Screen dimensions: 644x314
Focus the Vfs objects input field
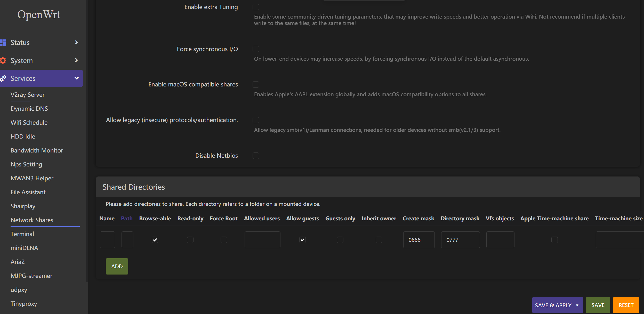coord(500,240)
